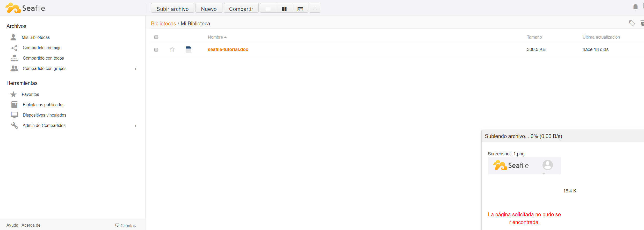Check the box for seafile-tutorial.doc
Viewport: 644px width, 230px height.
point(156,50)
